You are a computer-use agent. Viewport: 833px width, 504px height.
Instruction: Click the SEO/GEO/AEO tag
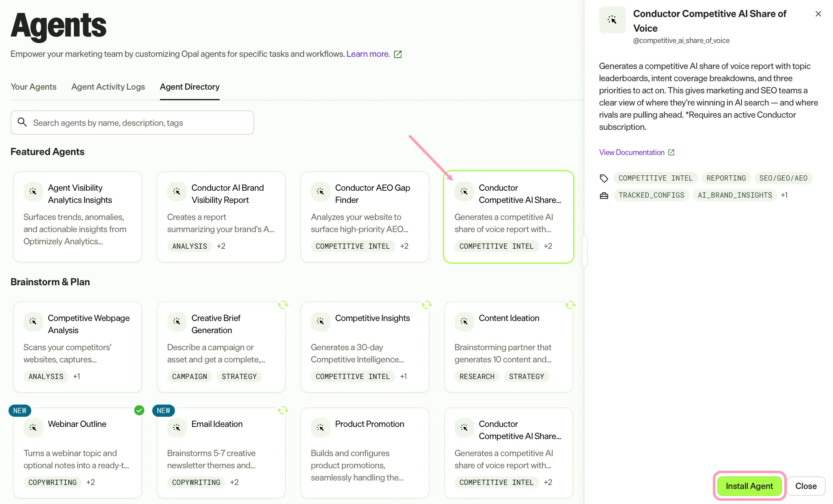click(783, 178)
